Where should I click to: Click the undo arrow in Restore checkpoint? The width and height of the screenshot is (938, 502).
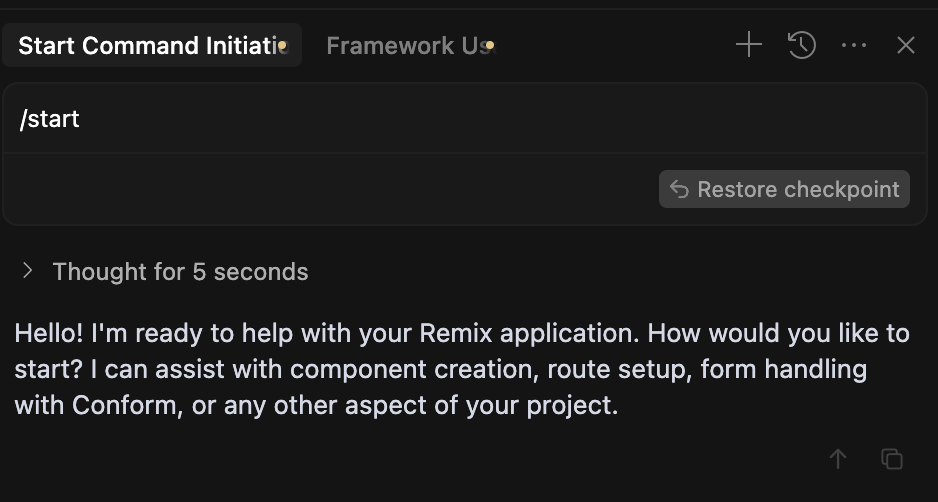tap(679, 190)
